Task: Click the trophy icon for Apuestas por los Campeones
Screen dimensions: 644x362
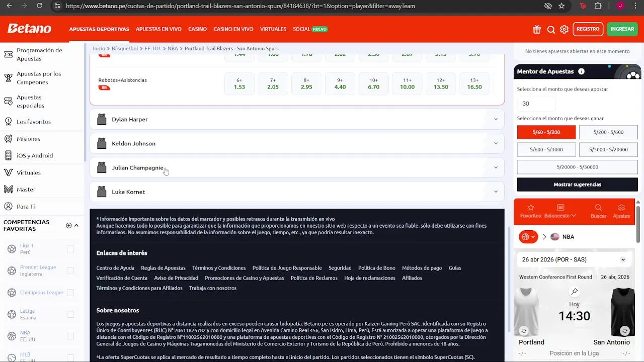Action: point(8,78)
